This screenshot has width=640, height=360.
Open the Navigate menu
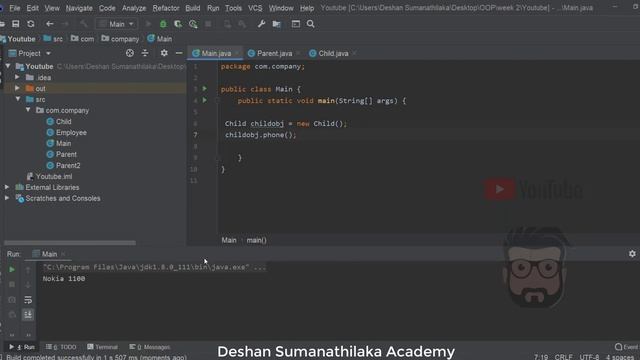[x=79, y=8]
